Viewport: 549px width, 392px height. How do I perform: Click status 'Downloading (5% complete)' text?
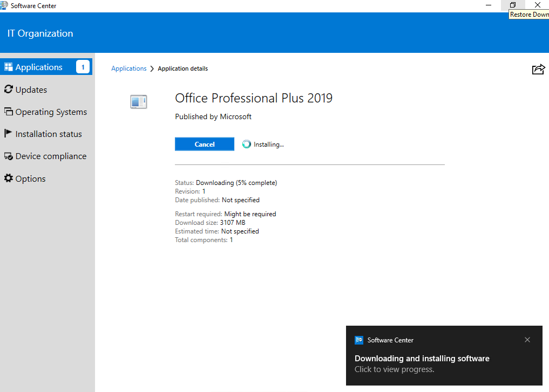236,183
